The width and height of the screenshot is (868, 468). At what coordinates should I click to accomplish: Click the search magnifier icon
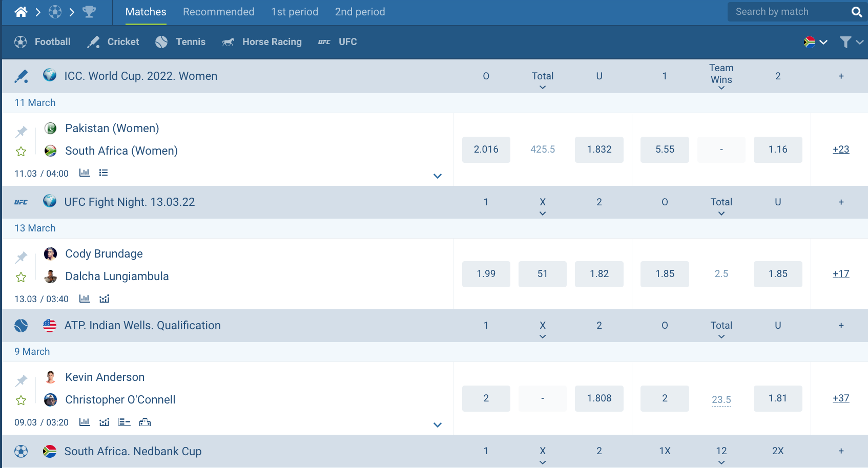(856, 11)
